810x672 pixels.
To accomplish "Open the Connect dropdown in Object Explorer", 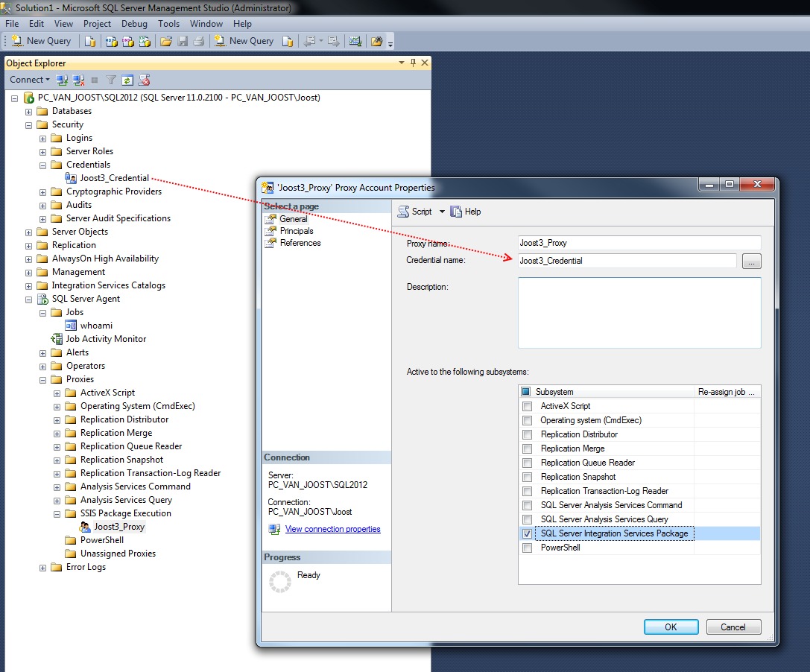I will pos(30,80).
